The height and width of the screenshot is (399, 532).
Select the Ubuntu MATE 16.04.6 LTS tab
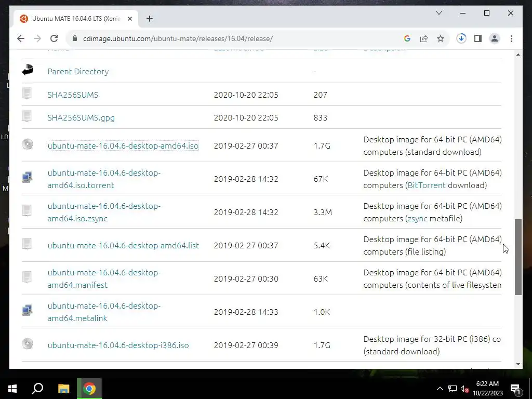pos(76,19)
